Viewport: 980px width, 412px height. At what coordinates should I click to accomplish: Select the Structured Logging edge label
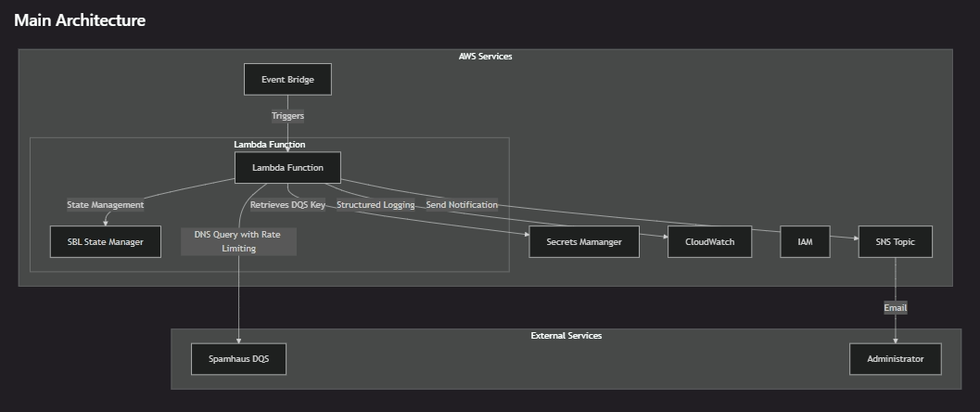pyautogui.click(x=375, y=205)
